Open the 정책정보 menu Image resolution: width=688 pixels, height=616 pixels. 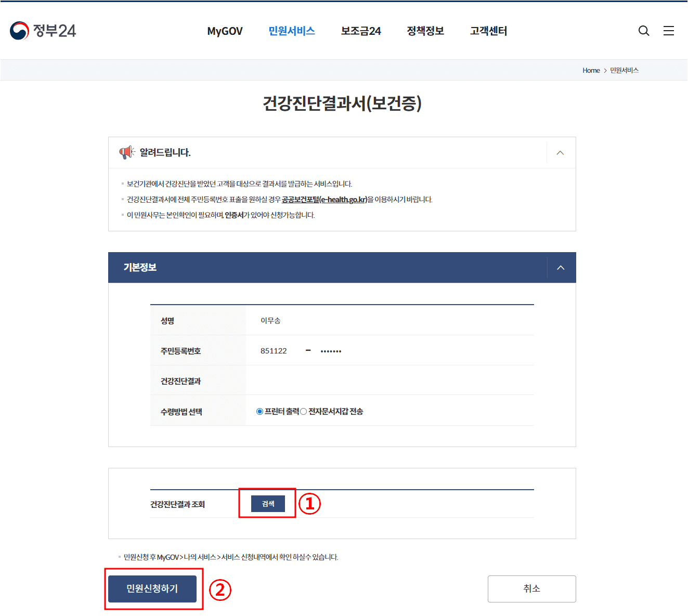425,31
